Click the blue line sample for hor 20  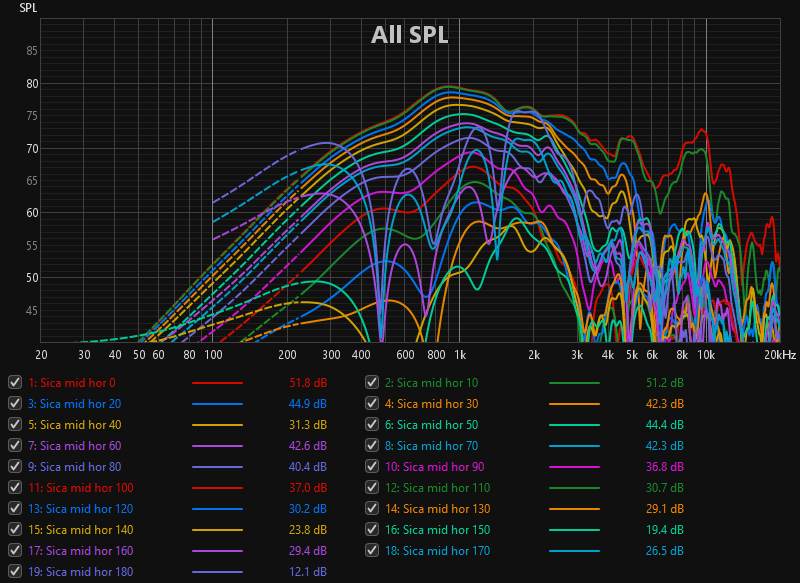(217, 403)
